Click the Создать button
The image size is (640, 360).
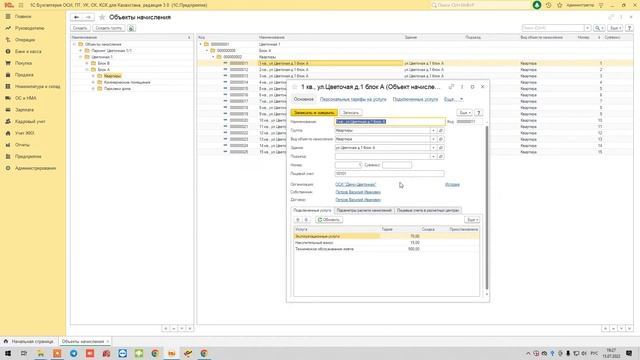point(80,28)
